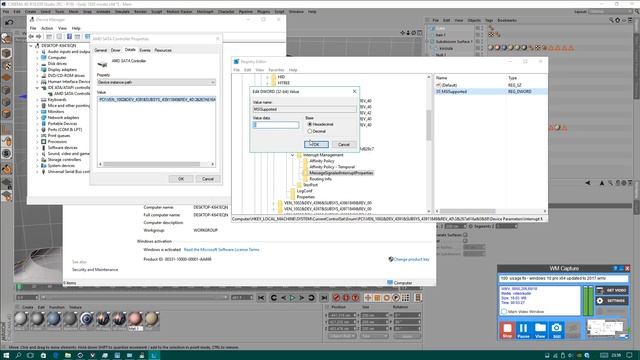Open the Favorites menu in Registry Editor
640x360 pixels.
click(x=276, y=70)
